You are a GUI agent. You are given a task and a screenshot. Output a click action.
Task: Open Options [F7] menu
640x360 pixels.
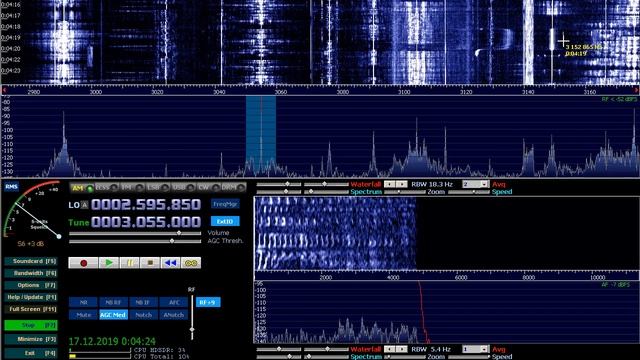[x=31, y=285]
